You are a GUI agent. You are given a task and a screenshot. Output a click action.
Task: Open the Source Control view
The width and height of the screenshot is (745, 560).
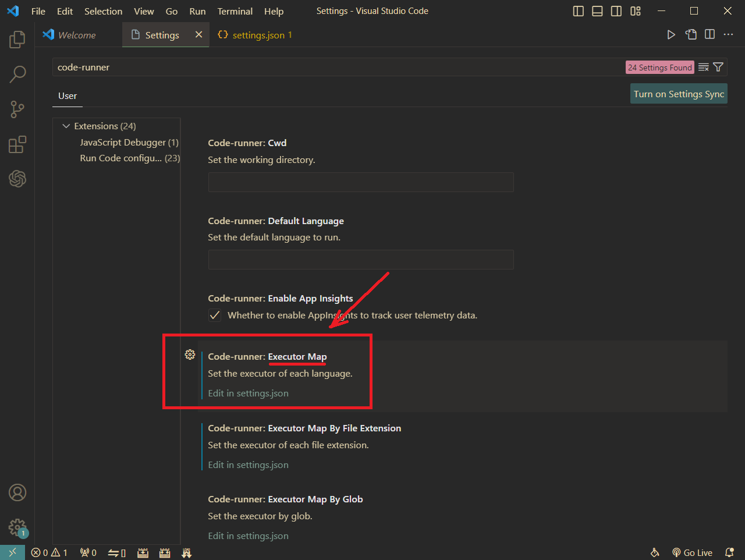(17, 109)
